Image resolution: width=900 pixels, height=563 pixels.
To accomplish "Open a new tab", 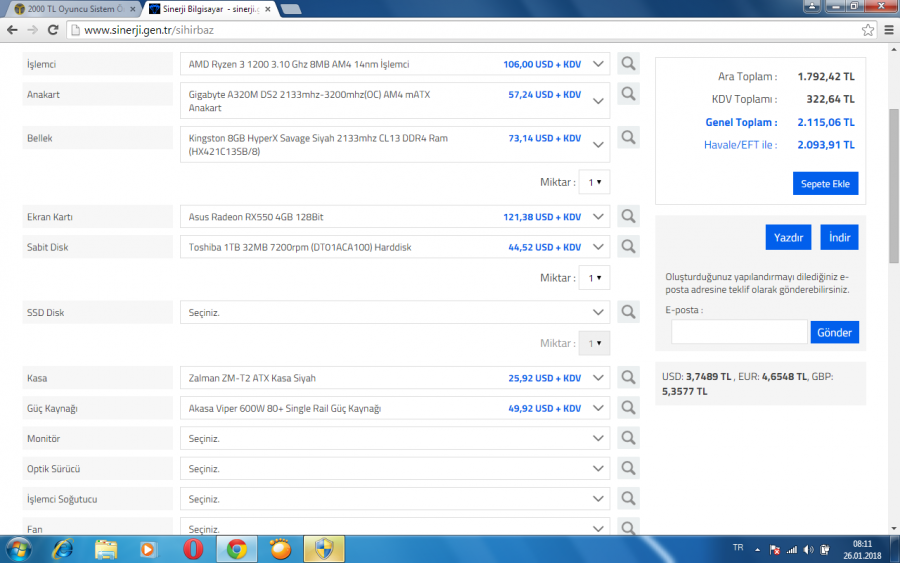I will (x=291, y=9).
